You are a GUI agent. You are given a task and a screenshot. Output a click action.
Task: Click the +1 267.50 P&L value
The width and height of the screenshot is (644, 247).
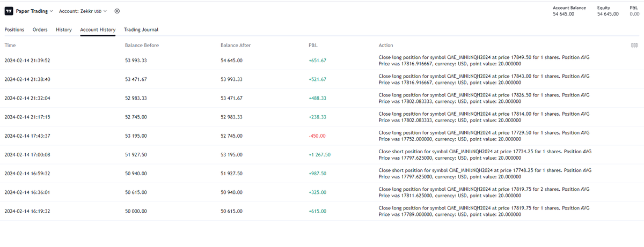(319, 154)
